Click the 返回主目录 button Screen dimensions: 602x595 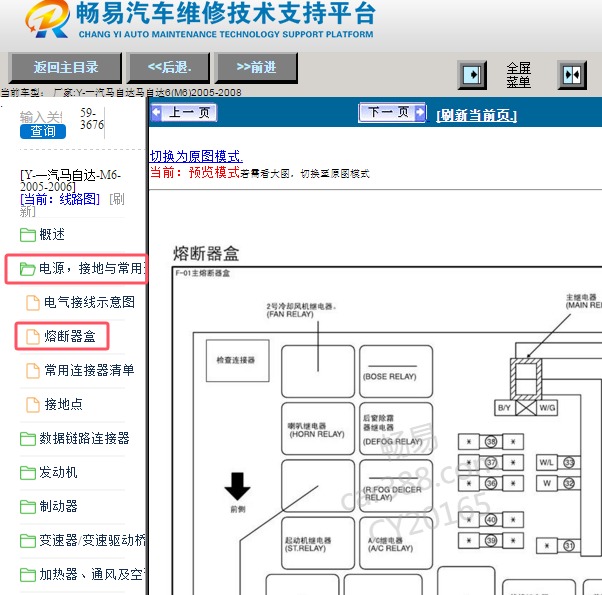click(x=65, y=68)
